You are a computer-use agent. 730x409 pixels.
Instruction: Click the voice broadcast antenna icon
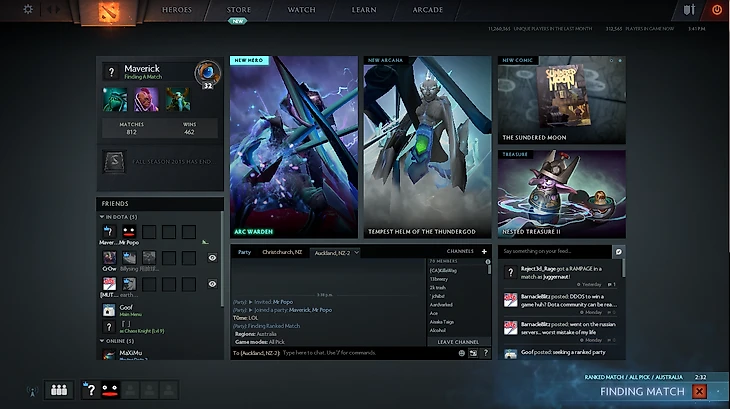(32, 391)
